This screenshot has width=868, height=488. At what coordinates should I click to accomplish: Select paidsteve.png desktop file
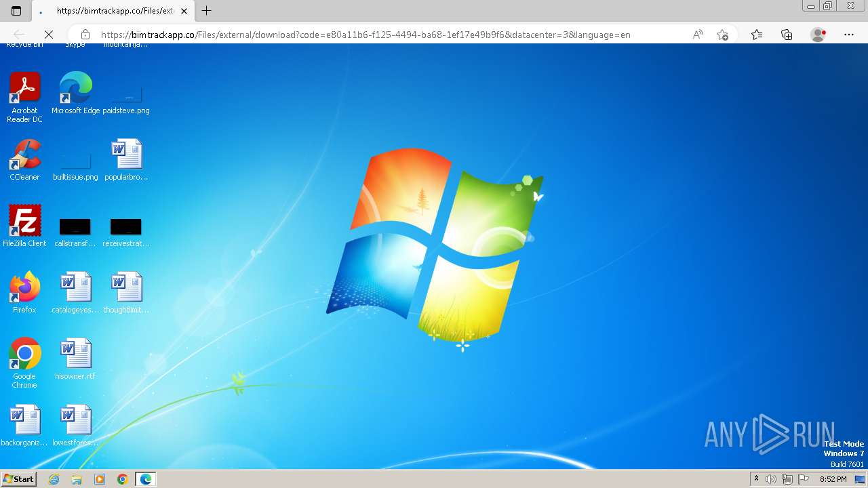(126, 100)
